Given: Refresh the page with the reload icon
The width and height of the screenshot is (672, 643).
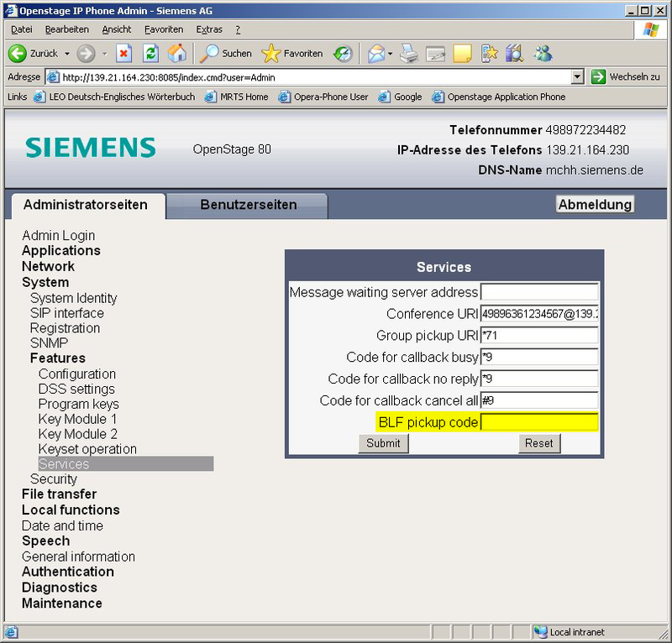Looking at the screenshot, I should pyautogui.click(x=150, y=53).
